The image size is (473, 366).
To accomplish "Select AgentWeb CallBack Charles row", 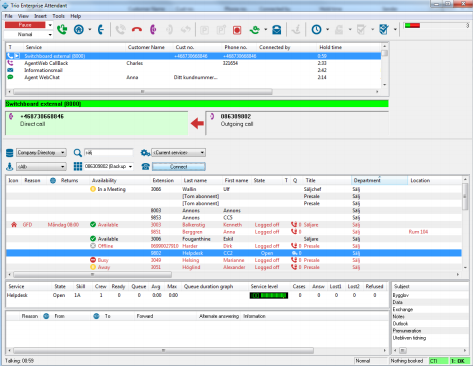I will coord(193,63).
